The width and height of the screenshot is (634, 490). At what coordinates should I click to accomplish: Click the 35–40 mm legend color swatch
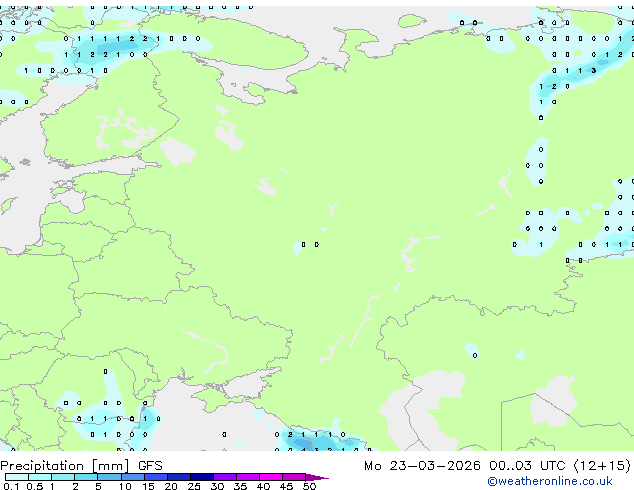point(248,477)
